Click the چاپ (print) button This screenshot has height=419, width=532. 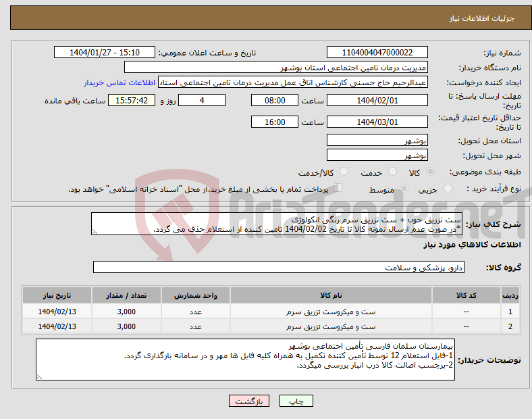click(x=296, y=401)
